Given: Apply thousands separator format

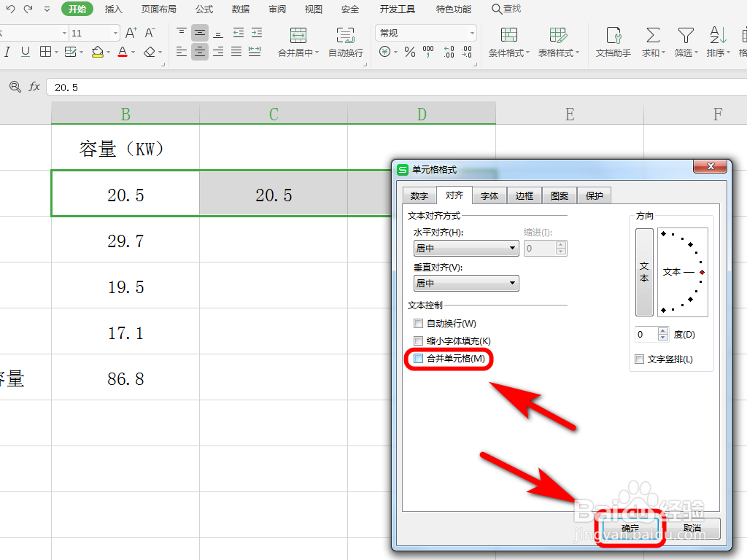Looking at the screenshot, I should coord(428,52).
